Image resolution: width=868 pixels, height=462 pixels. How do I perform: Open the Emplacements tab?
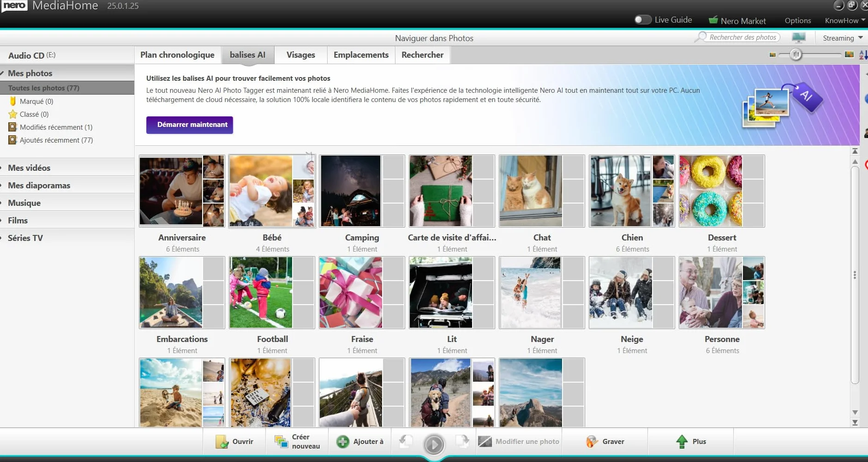click(361, 55)
